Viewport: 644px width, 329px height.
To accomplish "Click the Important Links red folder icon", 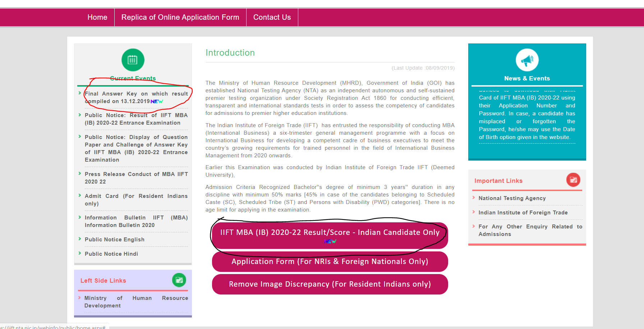I will coord(574,180).
